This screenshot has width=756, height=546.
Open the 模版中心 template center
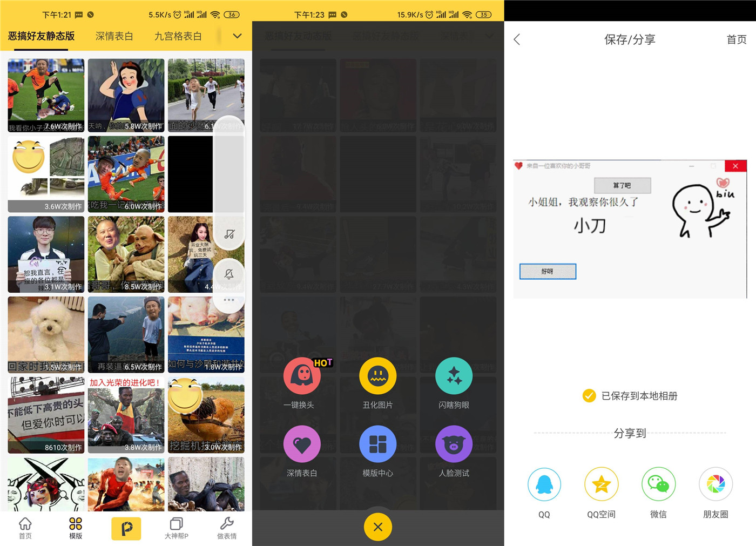coord(377,443)
